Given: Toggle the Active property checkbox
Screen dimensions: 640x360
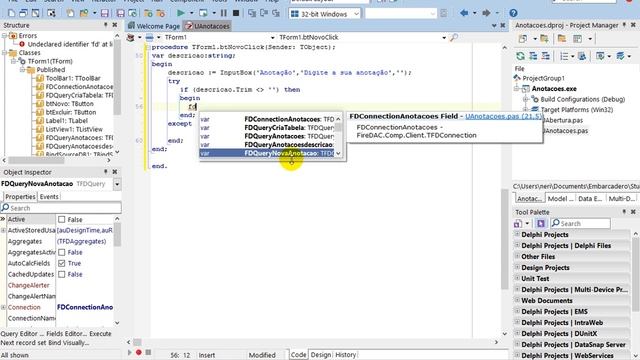Looking at the screenshot, I should [x=62, y=220].
